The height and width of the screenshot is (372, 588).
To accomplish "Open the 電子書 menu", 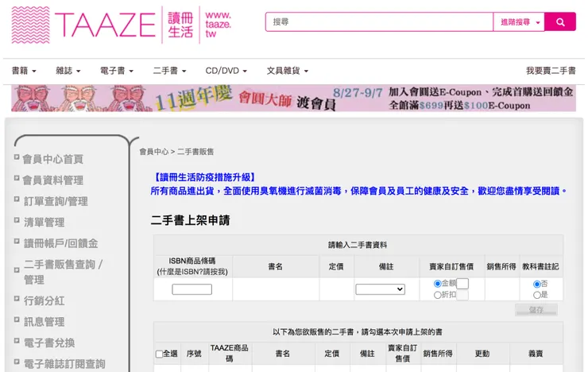I will click(x=117, y=71).
